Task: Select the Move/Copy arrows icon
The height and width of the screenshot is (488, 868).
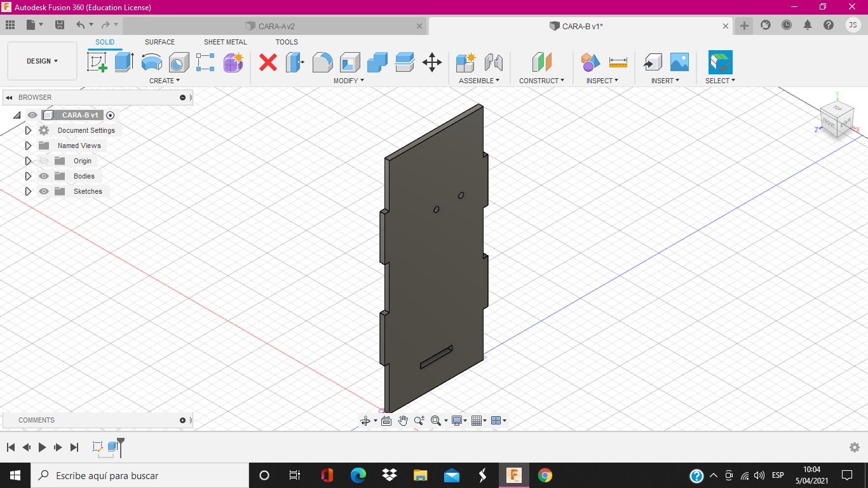Action: (432, 62)
